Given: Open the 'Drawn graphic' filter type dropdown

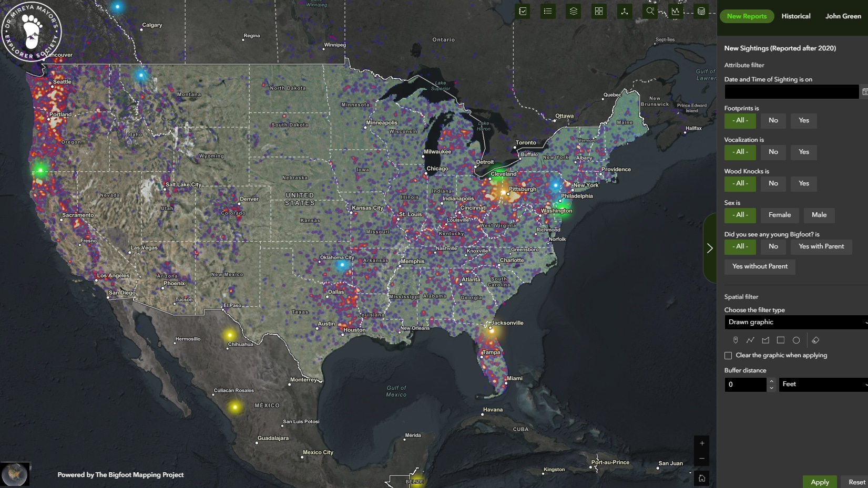Looking at the screenshot, I should click(795, 322).
